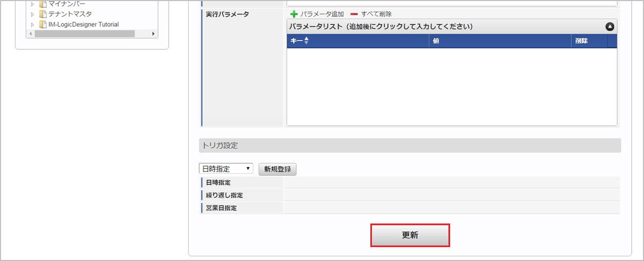Select the IM-LogicDesigner Tutorial tree item
This screenshot has width=644, height=261.
83,24
